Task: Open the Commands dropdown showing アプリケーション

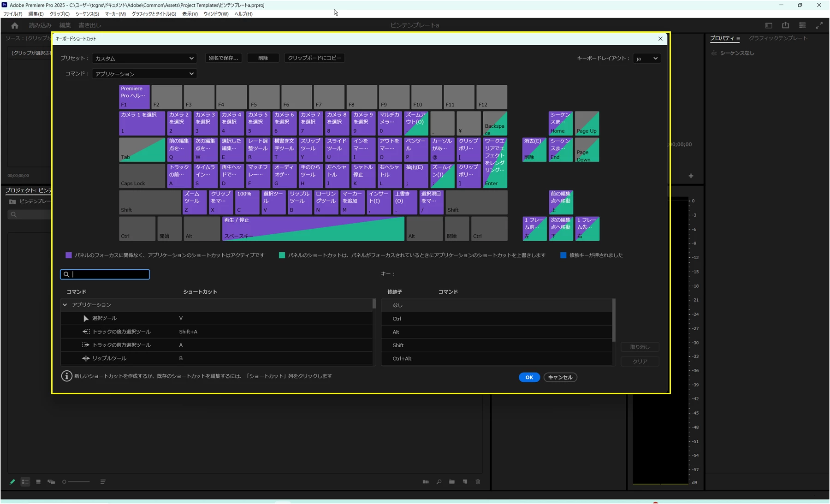Action: (144, 74)
